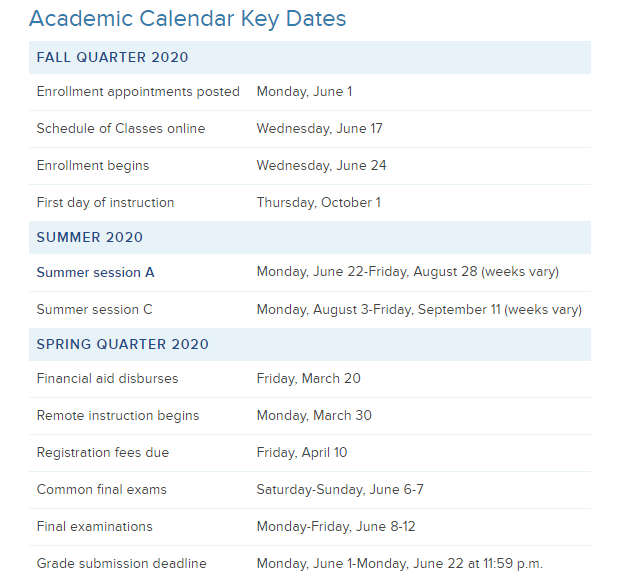The height and width of the screenshot is (580, 644).
Task: Click the Final examinations row label
Action: tap(95, 527)
